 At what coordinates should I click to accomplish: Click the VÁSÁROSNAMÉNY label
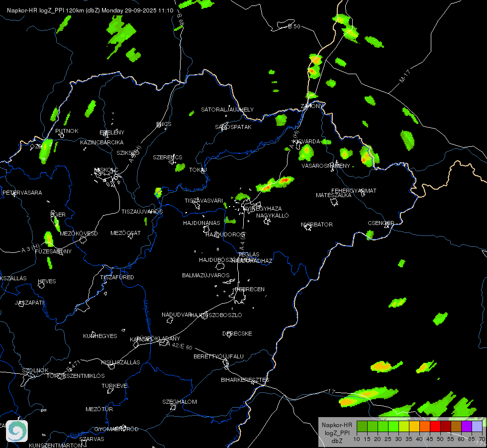pos(326,166)
